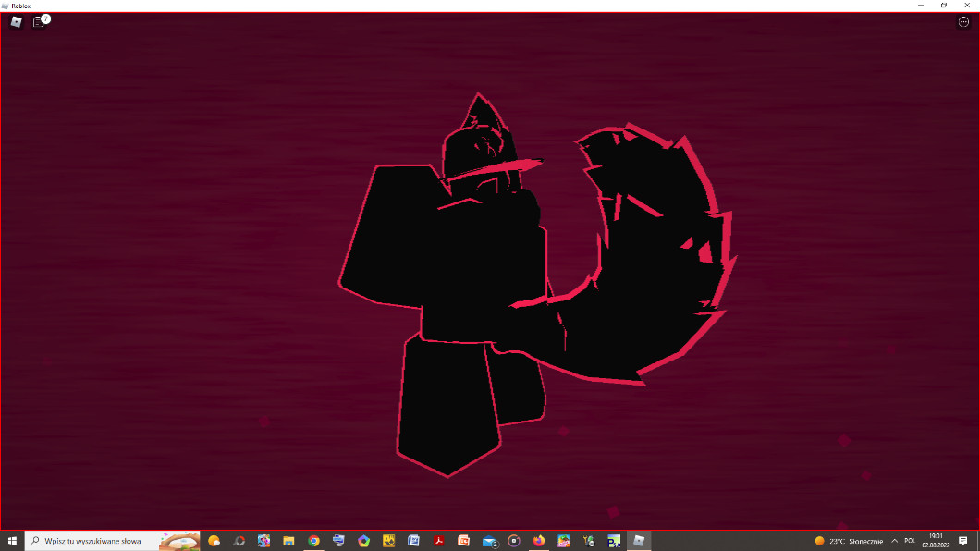Open the weather widget showing 23°C

coord(849,541)
